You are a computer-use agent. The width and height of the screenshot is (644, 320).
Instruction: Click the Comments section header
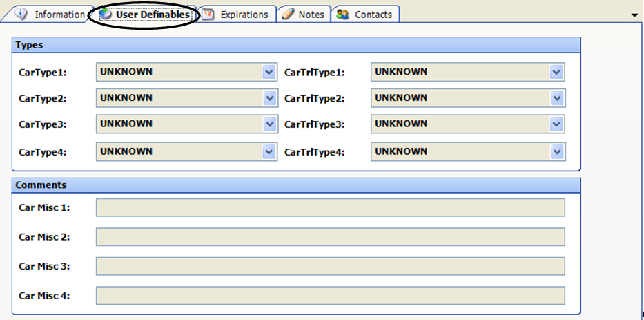click(295, 185)
